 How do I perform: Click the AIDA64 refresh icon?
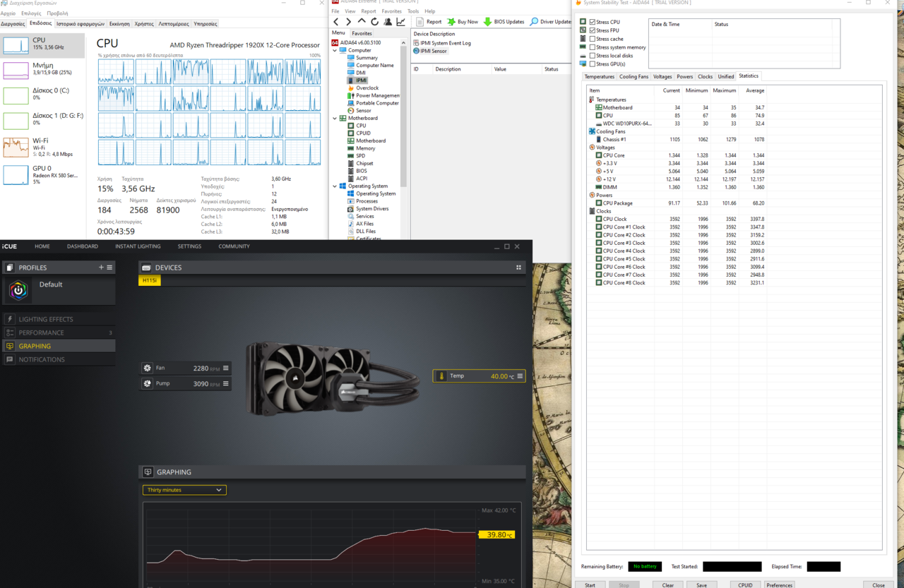pos(374,22)
